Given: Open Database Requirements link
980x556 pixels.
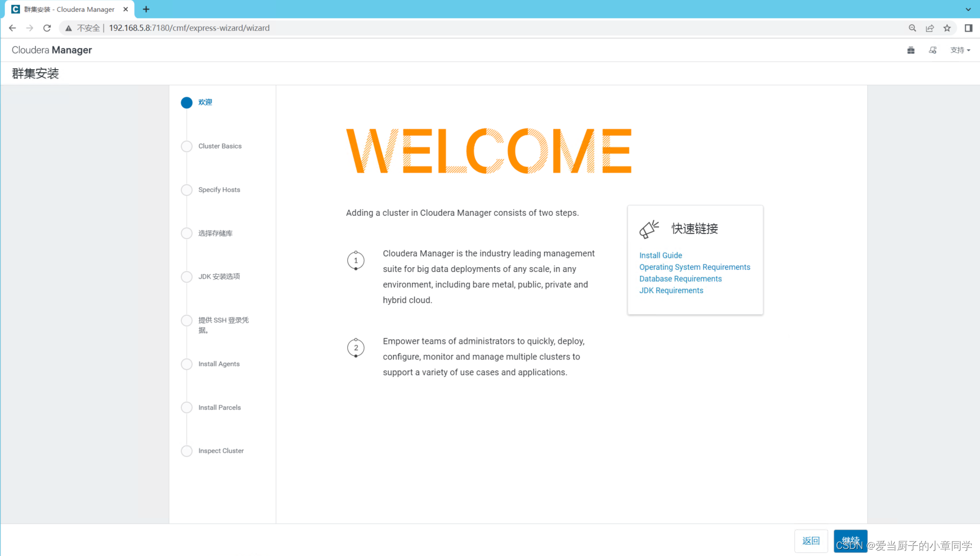Looking at the screenshot, I should [x=680, y=279].
